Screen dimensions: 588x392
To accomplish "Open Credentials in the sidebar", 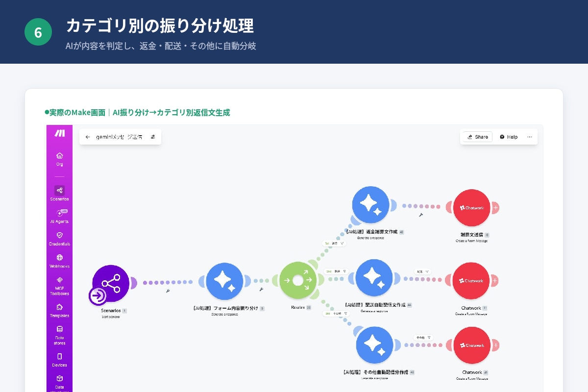I will [59, 239].
